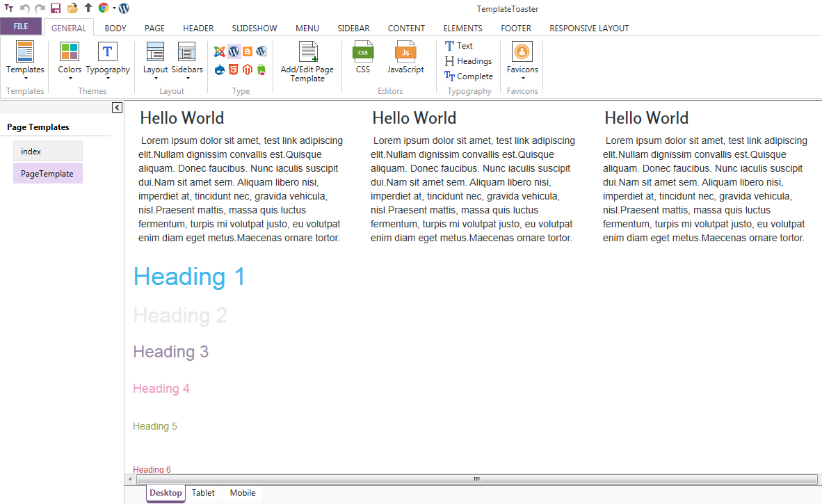Redo the last undone action
Screen dimensions: 822x504
pos(40,8)
